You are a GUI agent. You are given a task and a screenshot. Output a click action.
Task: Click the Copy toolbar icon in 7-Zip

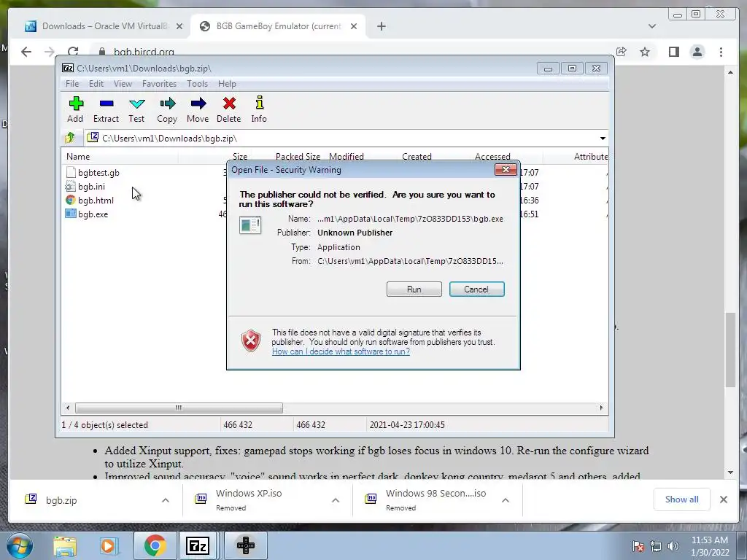[x=167, y=109]
